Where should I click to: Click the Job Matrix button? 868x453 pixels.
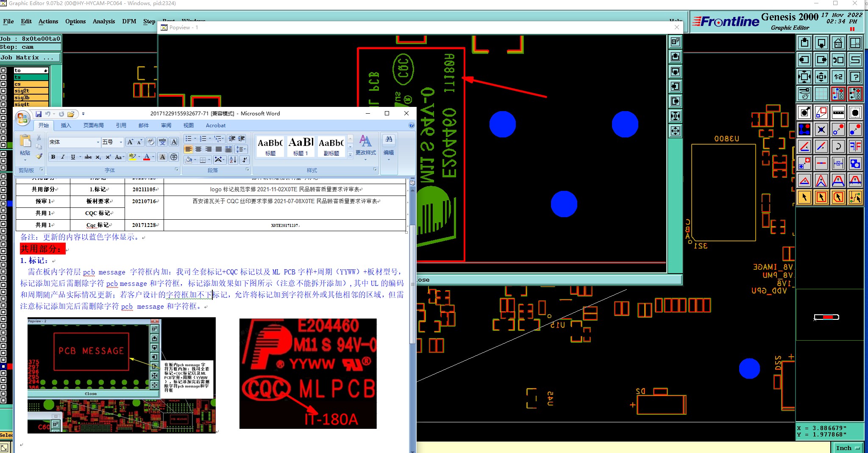click(x=30, y=58)
